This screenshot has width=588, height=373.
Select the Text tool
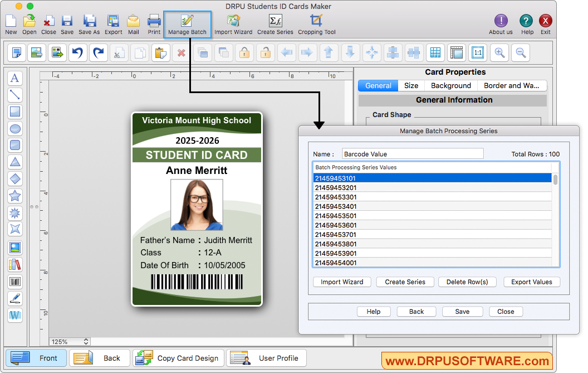(x=15, y=78)
